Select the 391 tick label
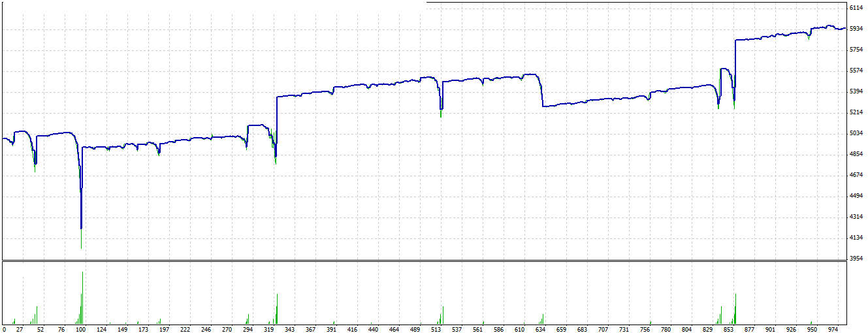Image resolution: width=868 pixels, height=333 pixels. [x=331, y=329]
